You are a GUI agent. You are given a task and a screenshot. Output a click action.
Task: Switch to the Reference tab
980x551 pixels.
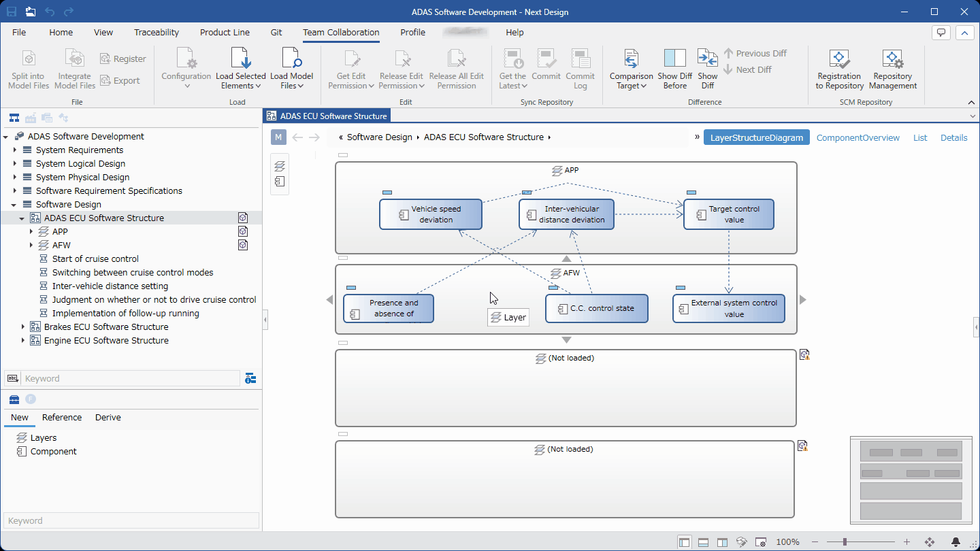[62, 417]
